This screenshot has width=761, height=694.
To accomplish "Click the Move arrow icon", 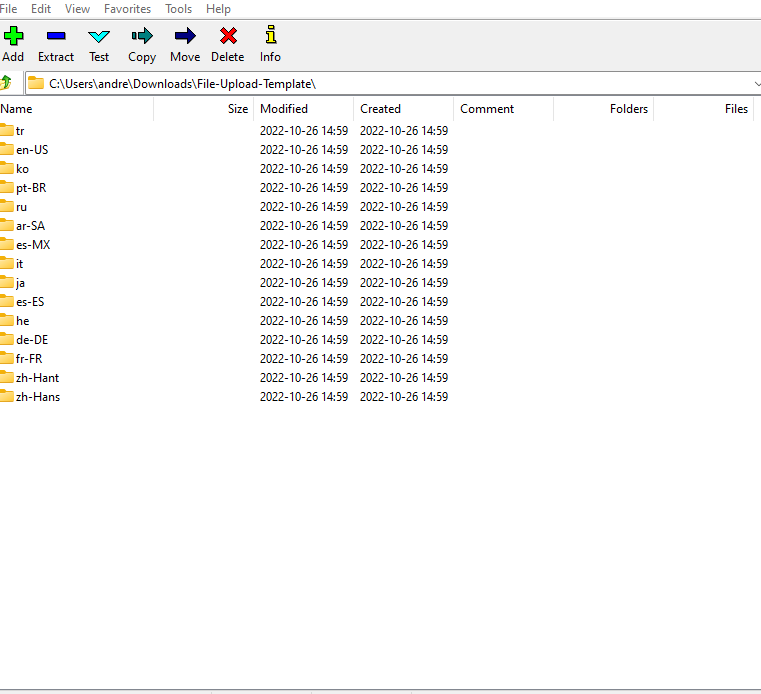I will click(x=185, y=37).
